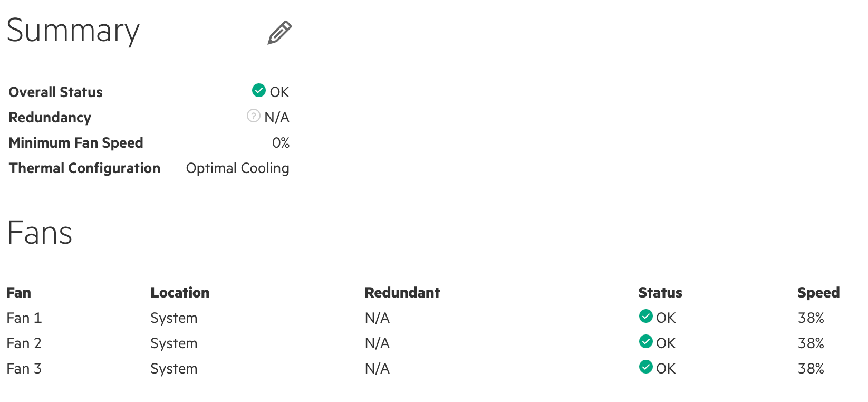This screenshot has height=402, width=868.
Task: Click the pencil edit icon beside Summary
Action: click(x=279, y=33)
